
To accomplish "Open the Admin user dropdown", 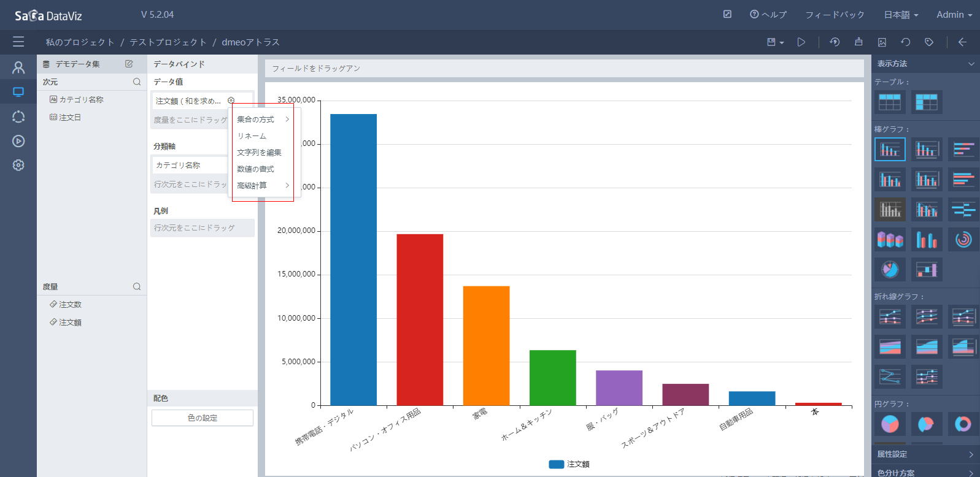I will (x=954, y=15).
